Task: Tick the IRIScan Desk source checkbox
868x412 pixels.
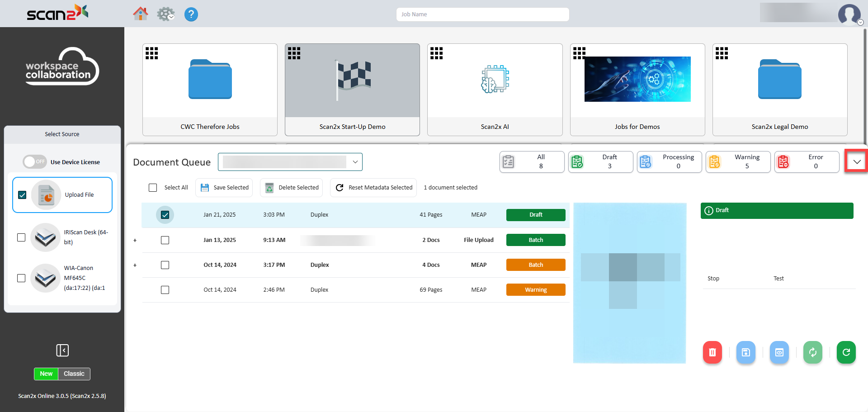Action: (x=21, y=237)
